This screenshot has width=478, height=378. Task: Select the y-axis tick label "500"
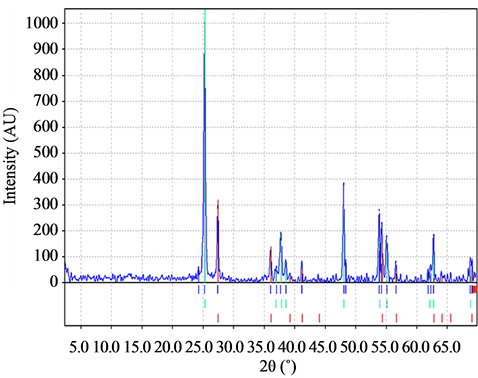point(46,153)
